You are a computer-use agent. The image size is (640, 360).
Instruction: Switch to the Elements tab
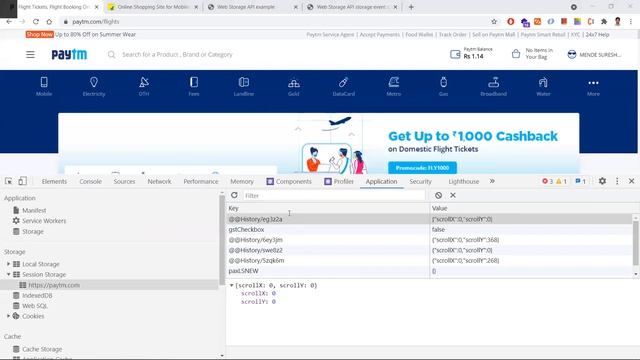(x=54, y=181)
